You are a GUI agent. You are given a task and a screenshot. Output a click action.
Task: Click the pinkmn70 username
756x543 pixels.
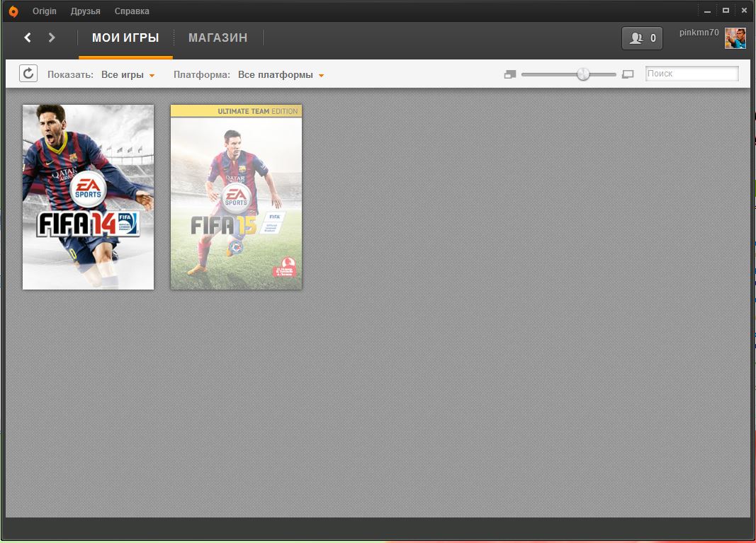[699, 33]
